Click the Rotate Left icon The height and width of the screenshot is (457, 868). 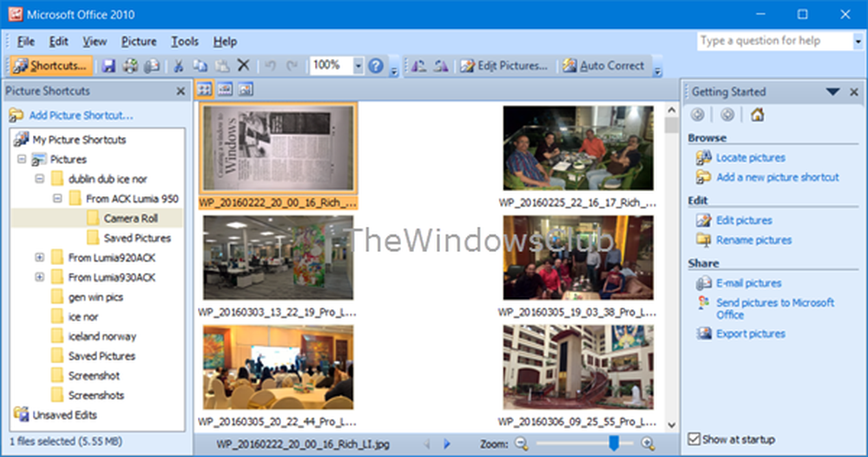tap(418, 66)
